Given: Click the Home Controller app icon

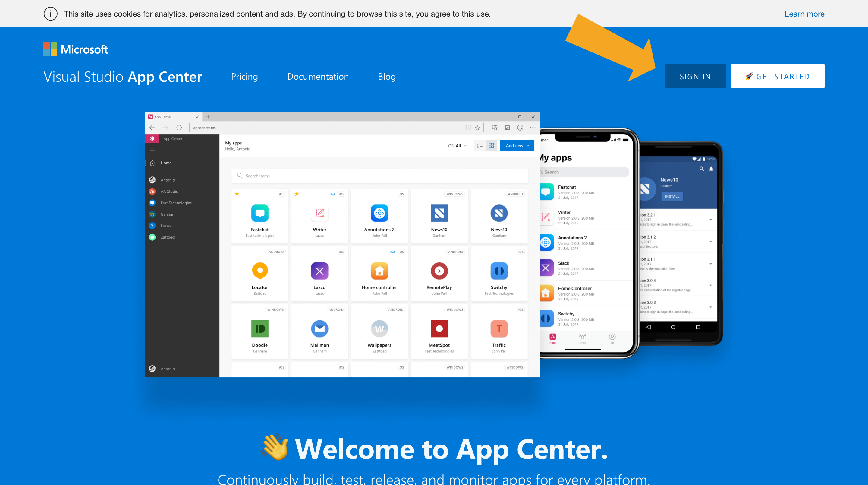Looking at the screenshot, I should tap(379, 271).
